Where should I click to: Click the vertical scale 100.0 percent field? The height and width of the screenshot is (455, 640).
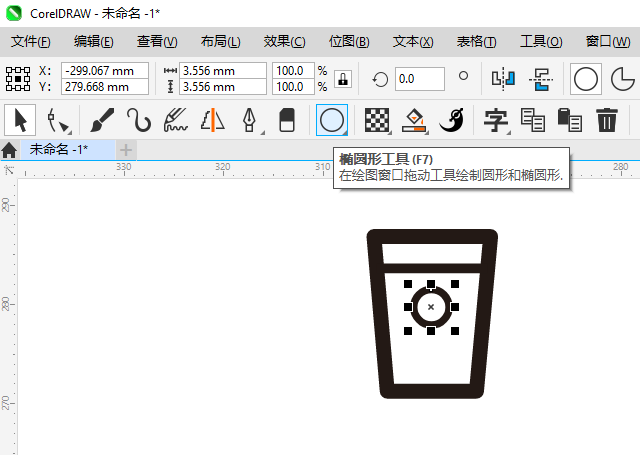[293, 87]
